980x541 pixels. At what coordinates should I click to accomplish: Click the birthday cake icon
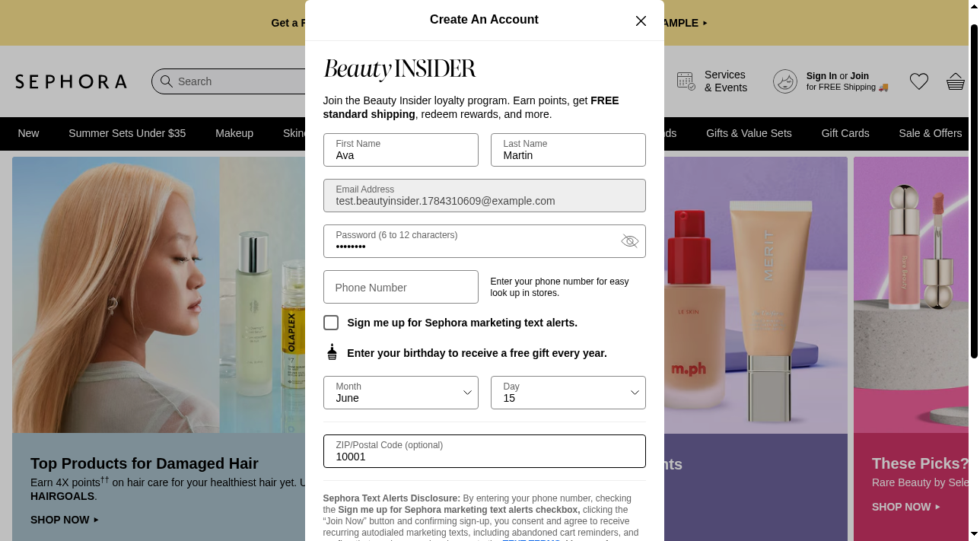point(332,352)
